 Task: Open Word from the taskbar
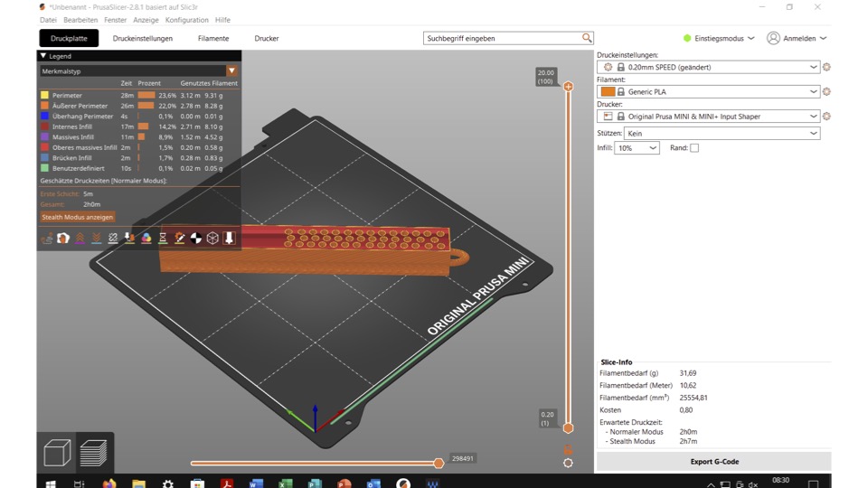[256, 483]
